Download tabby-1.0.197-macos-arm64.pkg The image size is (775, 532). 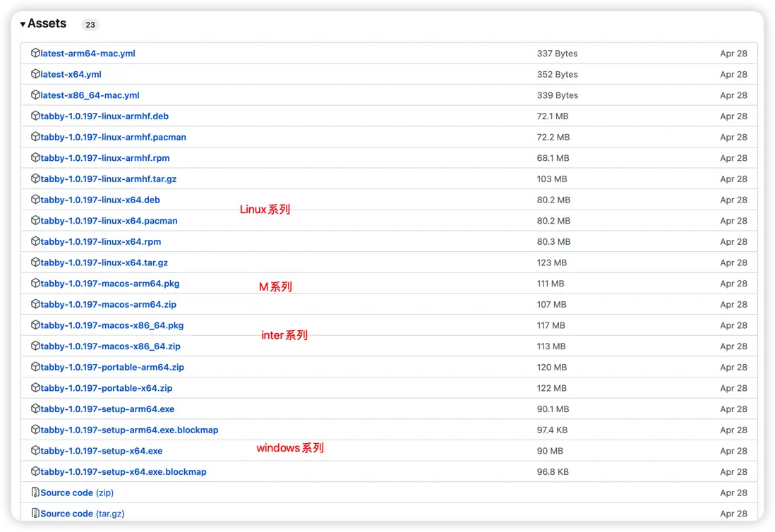(109, 284)
